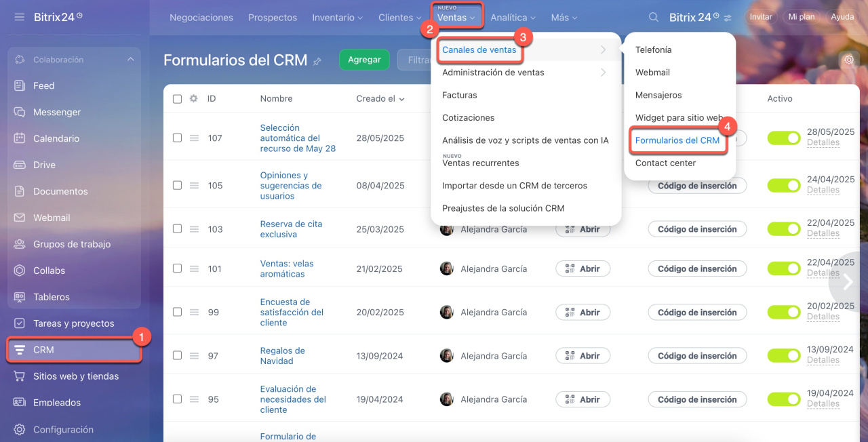868x442 pixels.
Task: Click the Documentos sidebar icon
Action: pyautogui.click(x=20, y=191)
